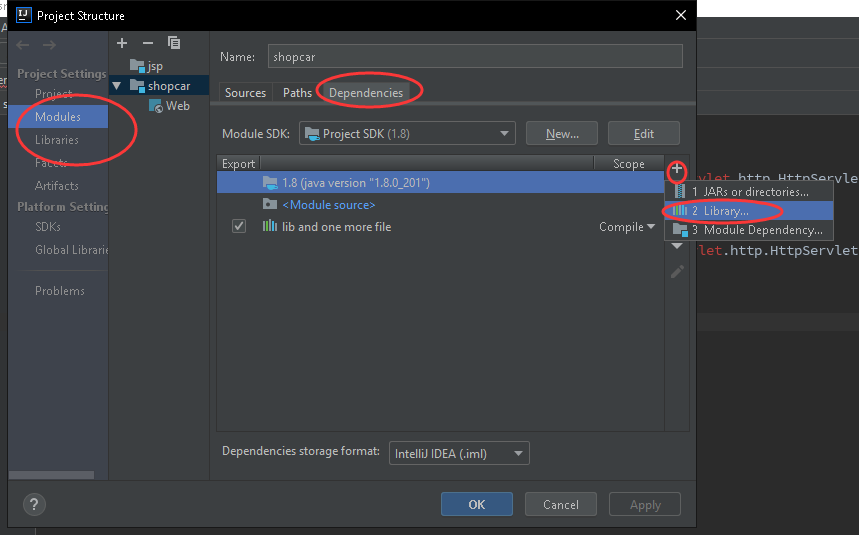Image resolution: width=859 pixels, height=535 pixels.
Task: Open the Compile scope dropdown
Action: coord(627,227)
